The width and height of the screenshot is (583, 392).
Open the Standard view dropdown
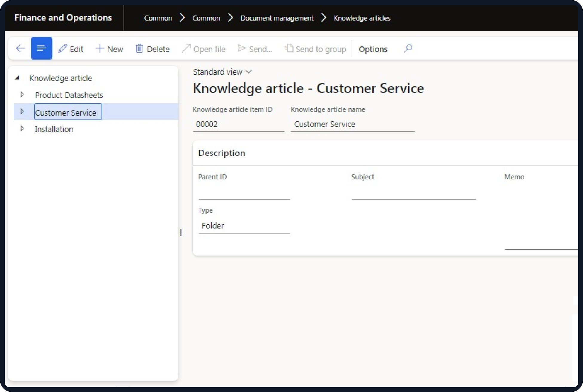coord(223,72)
